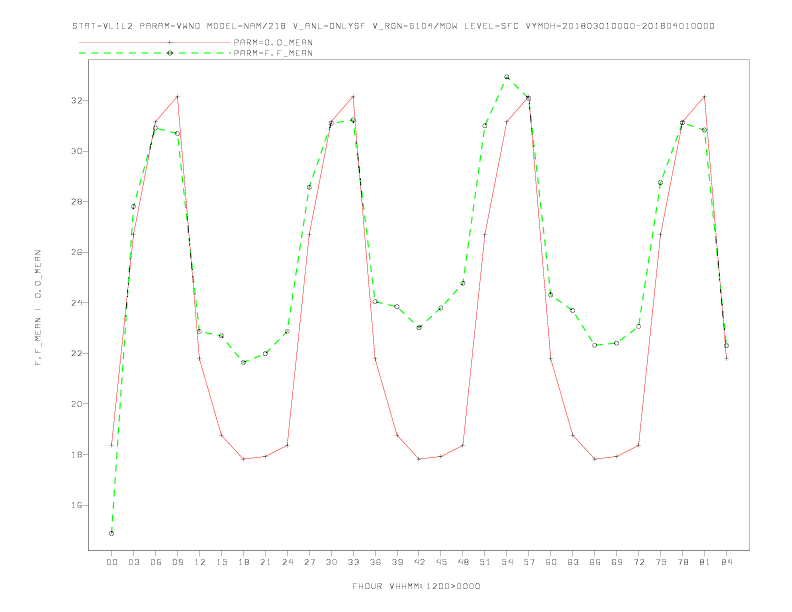This screenshot has height=612, width=792.
Task: Click the x-axis forecast hour 84 label
Action: 727,562
